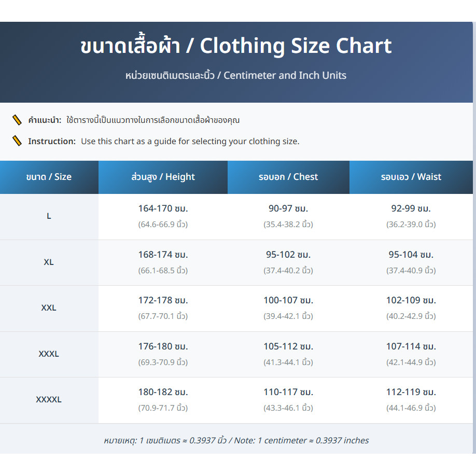Click the 176-180 ซม. height cell
This screenshot has height=476, width=476.
tap(163, 346)
